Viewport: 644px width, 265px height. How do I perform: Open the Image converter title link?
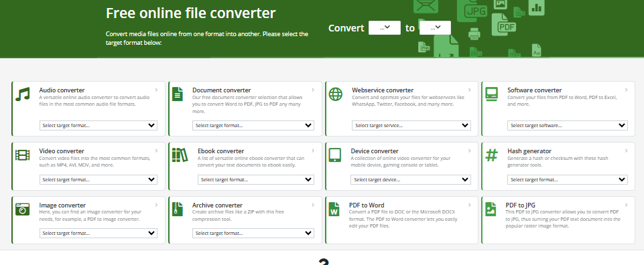point(62,205)
